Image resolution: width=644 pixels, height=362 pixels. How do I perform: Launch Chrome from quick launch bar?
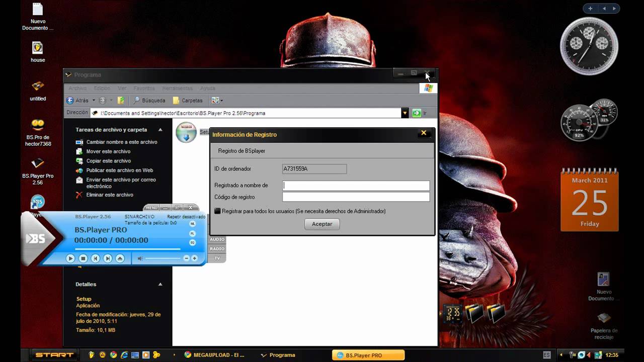(113, 355)
